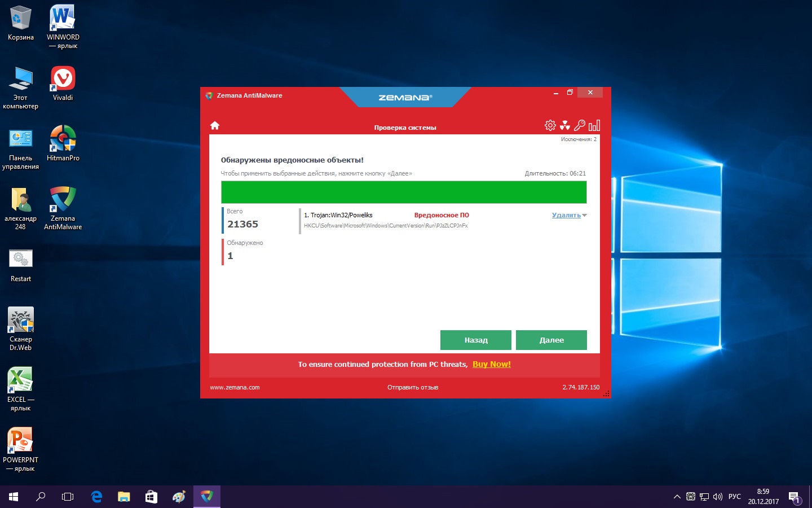This screenshot has height=508, width=812.
Task: Go to the Zemana home screen icon
Action: click(214, 125)
